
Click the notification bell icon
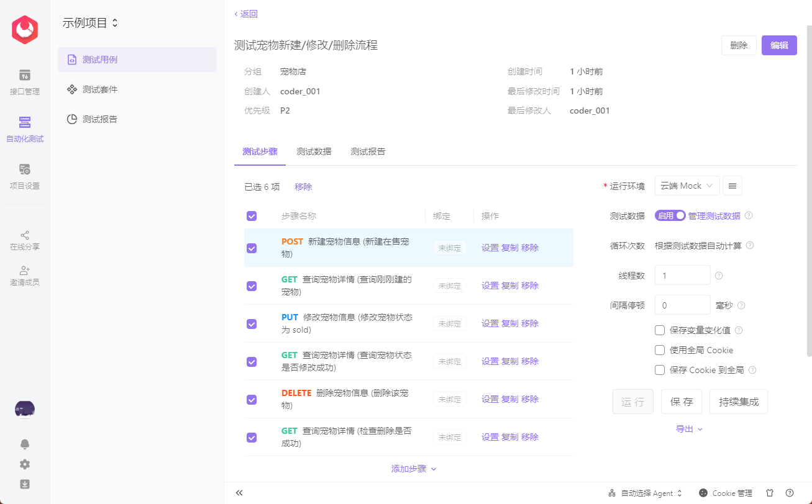coord(24,444)
